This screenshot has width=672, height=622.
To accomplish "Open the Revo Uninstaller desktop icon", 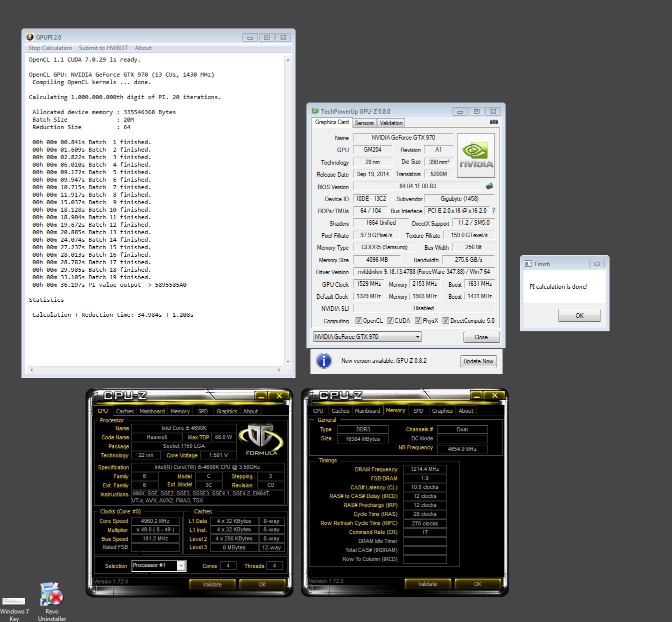I will pos(52,601).
